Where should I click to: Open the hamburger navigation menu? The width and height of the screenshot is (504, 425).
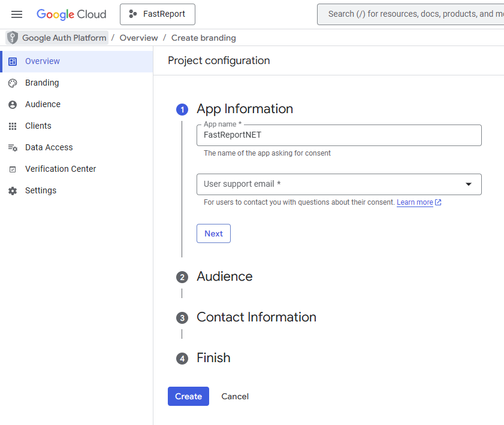coord(17,14)
